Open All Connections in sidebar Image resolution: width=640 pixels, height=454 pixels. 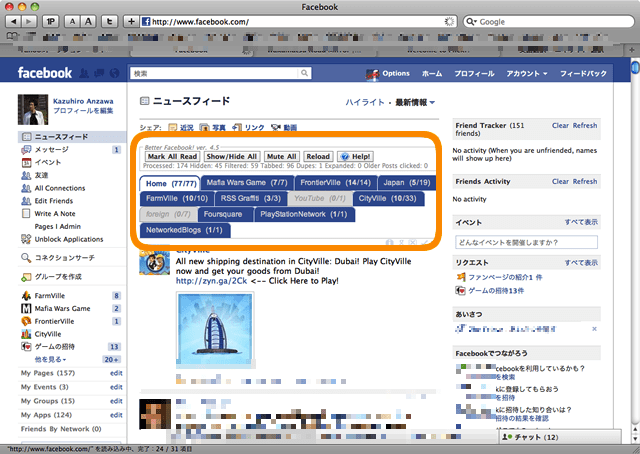[x=60, y=188]
